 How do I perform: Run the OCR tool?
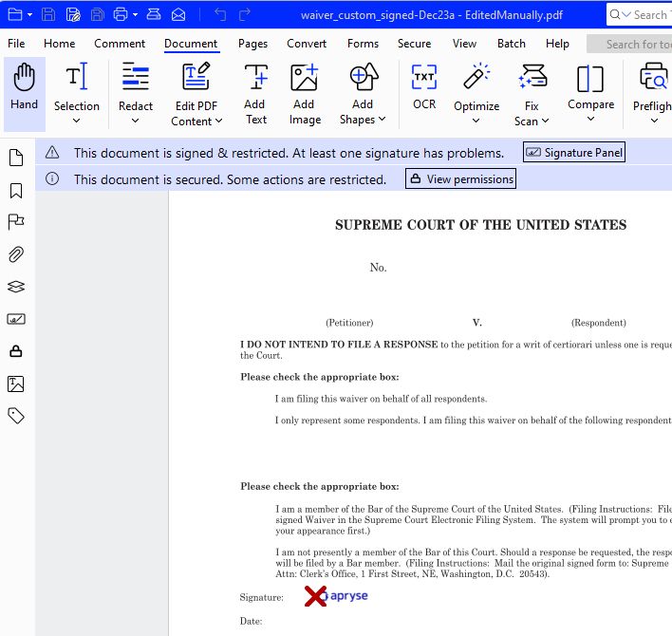click(424, 85)
